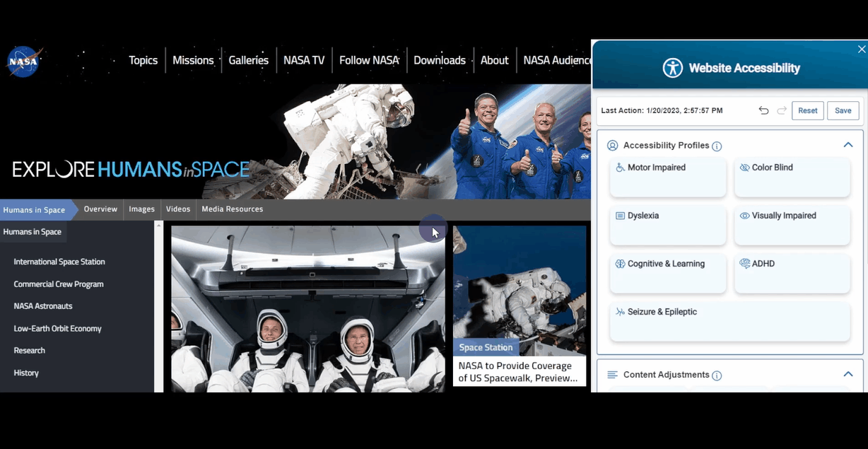Click the undo arrow icon
Viewport: 868px width, 449px height.
tap(763, 110)
